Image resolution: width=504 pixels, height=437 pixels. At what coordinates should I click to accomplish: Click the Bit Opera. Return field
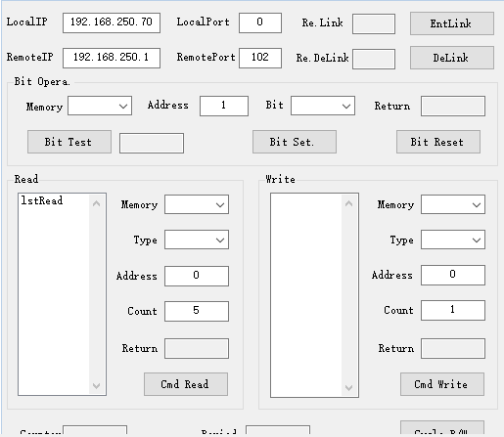click(x=453, y=106)
